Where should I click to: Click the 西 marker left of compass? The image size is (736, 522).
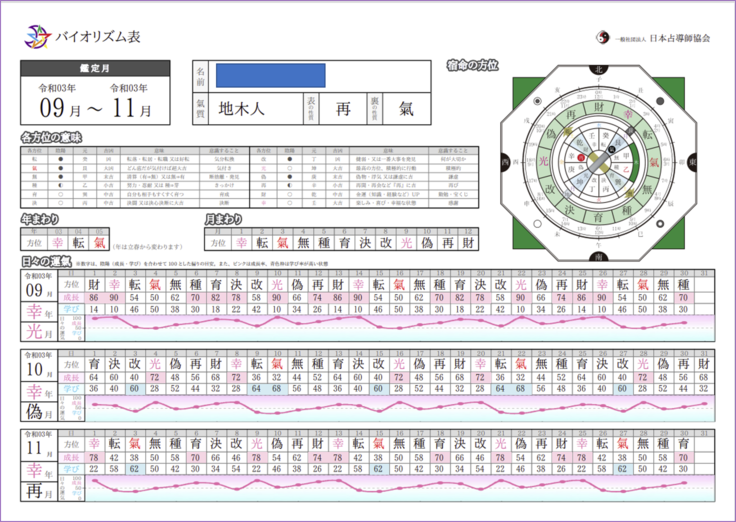pos(506,162)
